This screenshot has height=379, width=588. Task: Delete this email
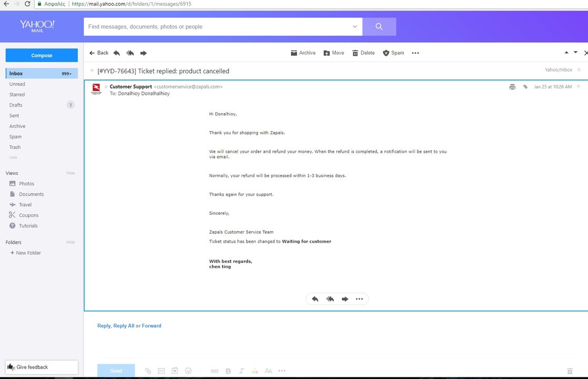coord(363,53)
